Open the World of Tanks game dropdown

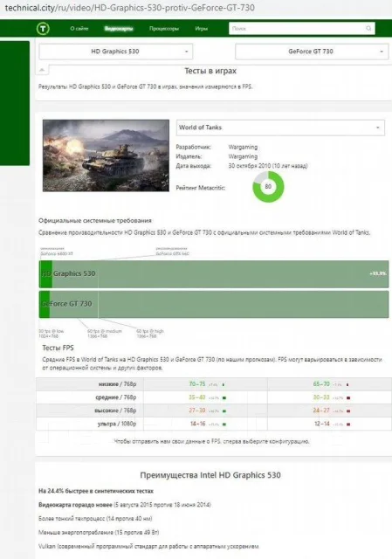(x=280, y=128)
